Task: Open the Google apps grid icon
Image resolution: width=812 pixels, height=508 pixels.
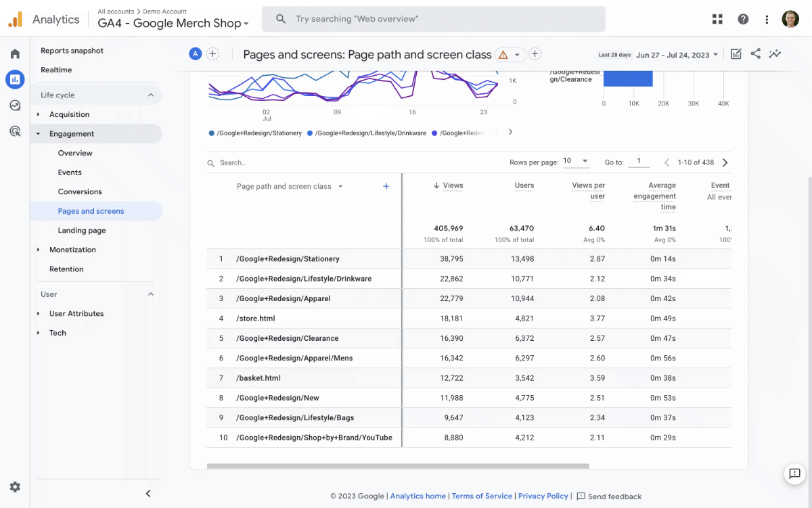Action: click(717, 19)
